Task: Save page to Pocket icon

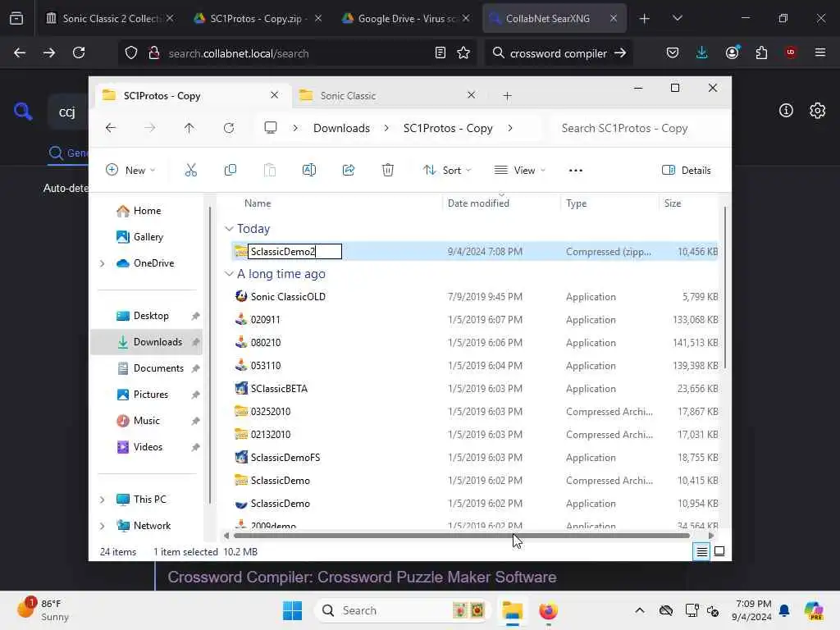Action: pyautogui.click(x=673, y=52)
